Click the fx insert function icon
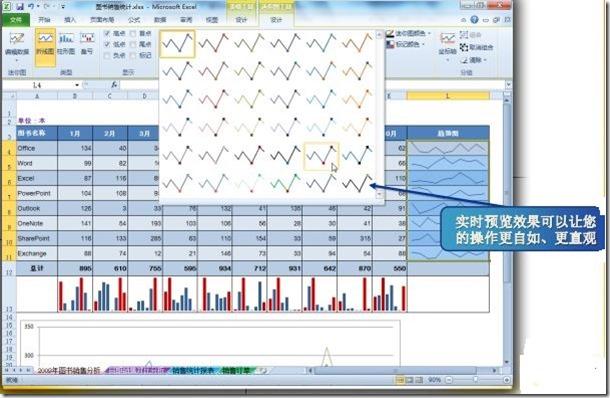This screenshot has height=398, width=610. pyautogui.click(x=114, y=84)
